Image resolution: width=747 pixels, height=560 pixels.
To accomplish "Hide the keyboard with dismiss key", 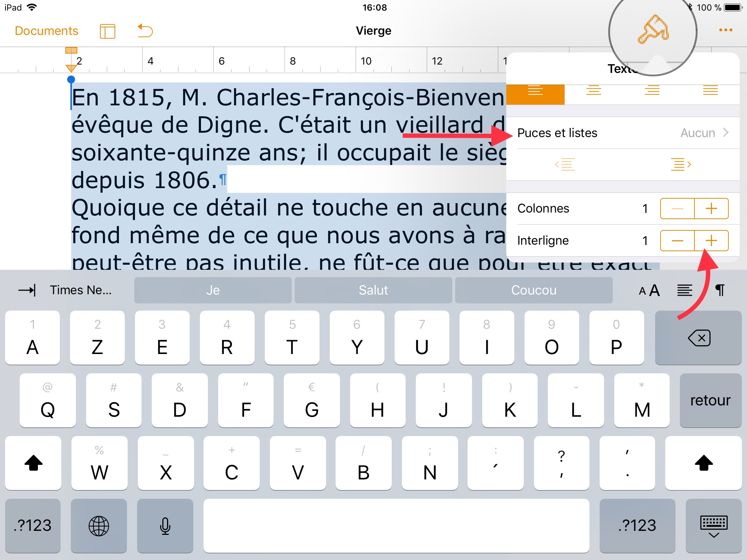I will click(713, 526).
